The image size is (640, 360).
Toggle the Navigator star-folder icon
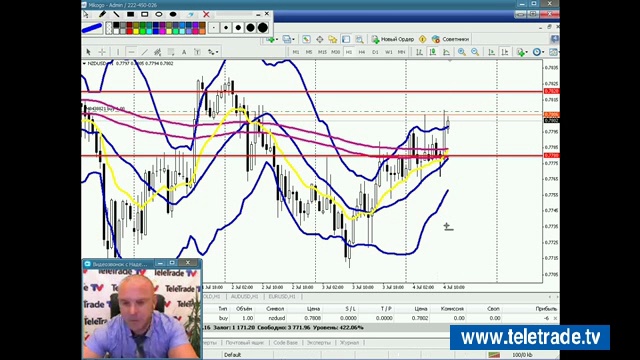333,39
